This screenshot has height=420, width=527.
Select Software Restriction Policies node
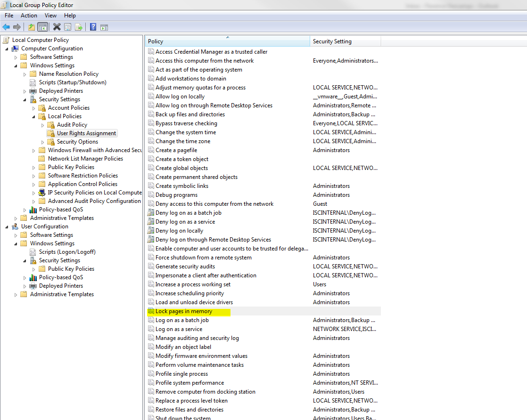coord(82,176)
